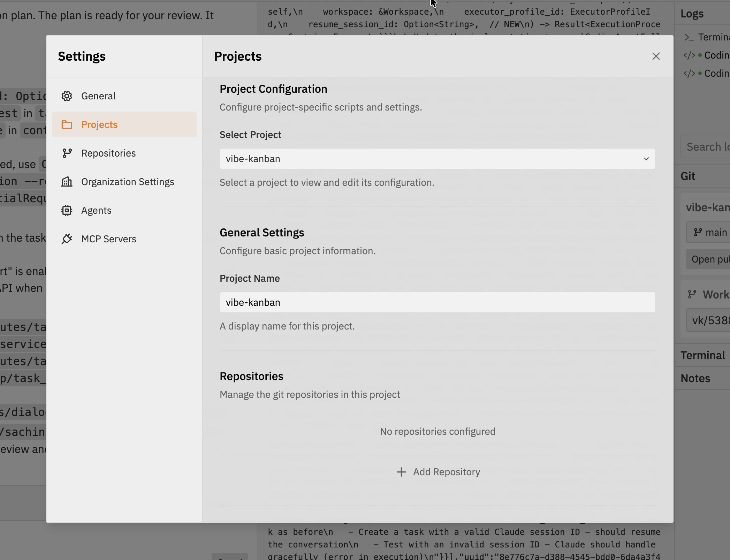Close the Projects settings dialog
The height and width of the screenshot is (560, 730).
pos(656,56)
